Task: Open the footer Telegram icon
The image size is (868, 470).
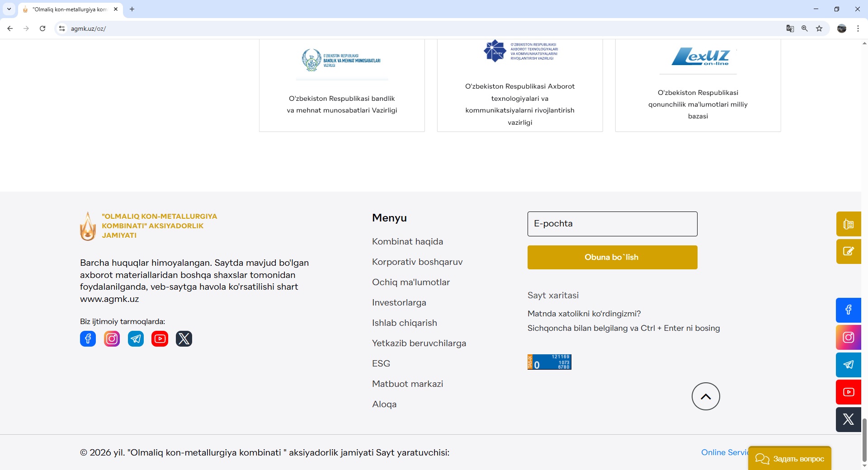Action: click(x=136, y=338)
